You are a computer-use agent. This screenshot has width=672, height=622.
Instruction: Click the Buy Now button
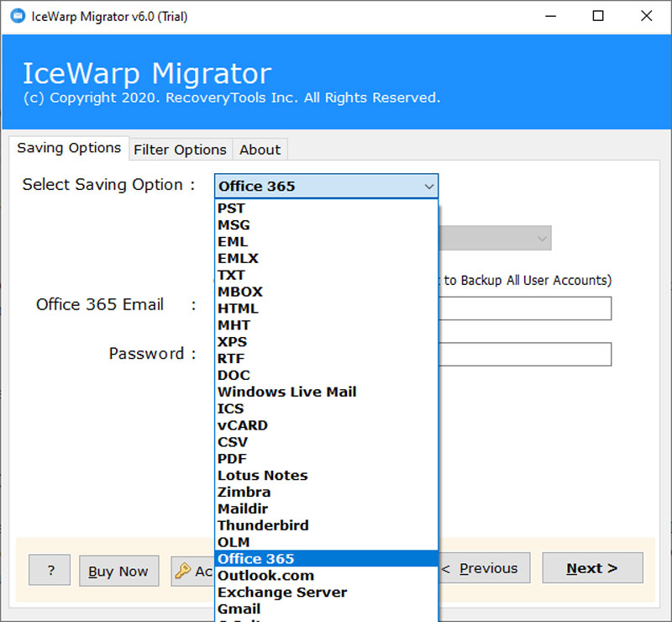[118, 572]
